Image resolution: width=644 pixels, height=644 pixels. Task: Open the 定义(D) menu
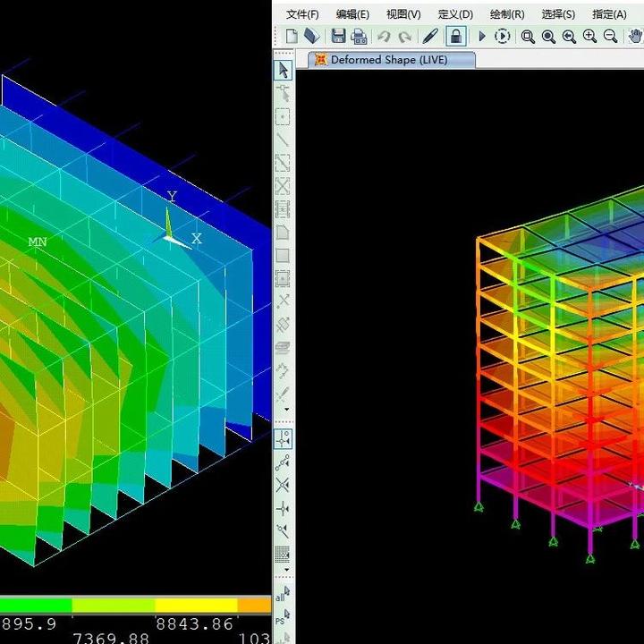click(455, 14)
